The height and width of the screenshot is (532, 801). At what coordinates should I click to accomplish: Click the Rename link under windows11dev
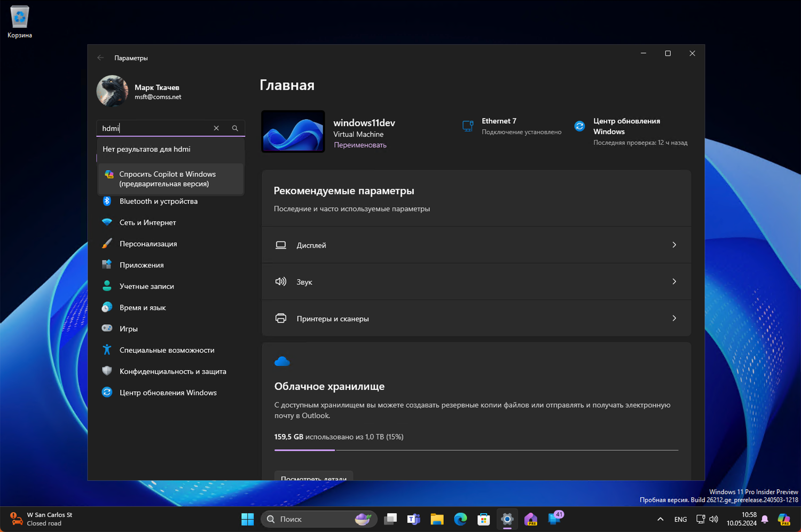pyautogui.click(x=360, y=145)
